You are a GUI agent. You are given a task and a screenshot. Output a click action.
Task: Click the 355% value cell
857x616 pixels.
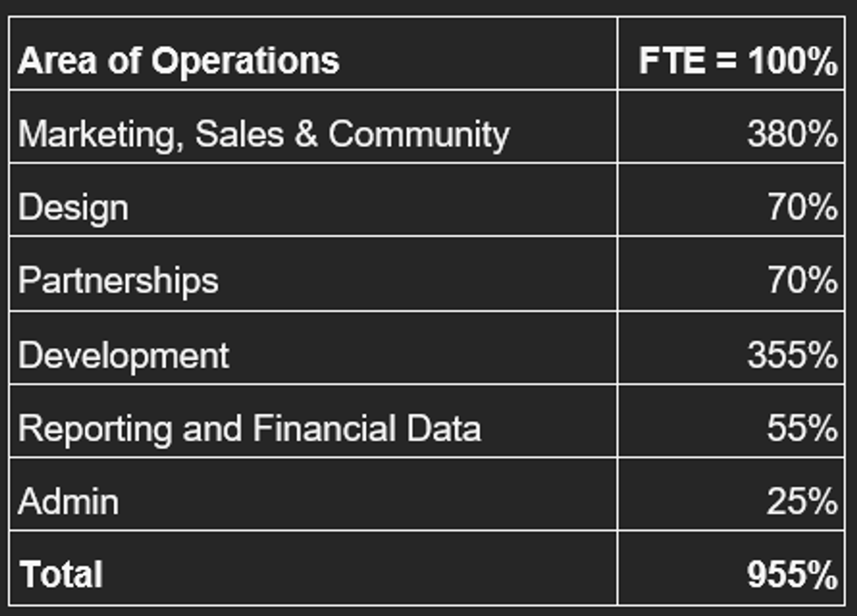point(792,355)
